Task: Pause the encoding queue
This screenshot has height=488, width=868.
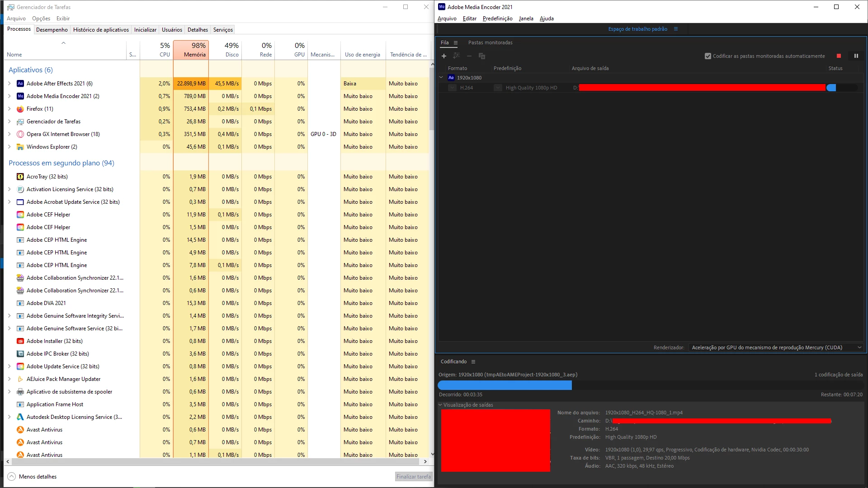Action: pyautogui.click(x=856, y=56)
